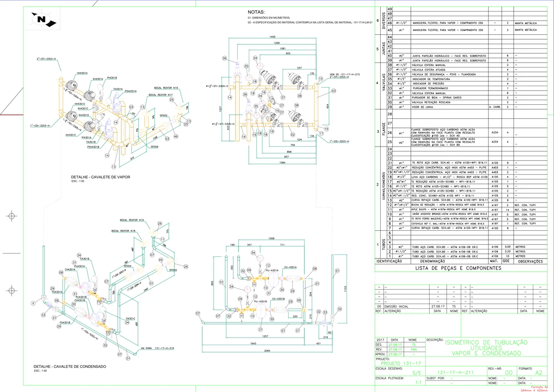Select the "VISOR DE LINHA" parts row
The height and width of the screenshot is (392, 554).
pos(461,107)
